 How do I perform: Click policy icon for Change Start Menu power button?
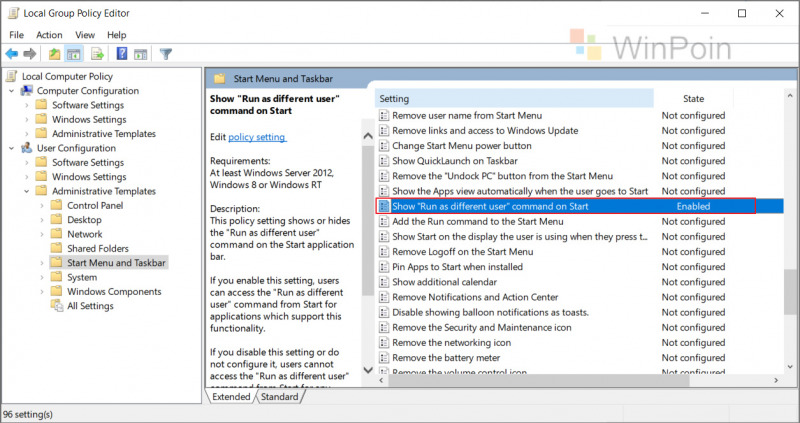click(384, 146)
